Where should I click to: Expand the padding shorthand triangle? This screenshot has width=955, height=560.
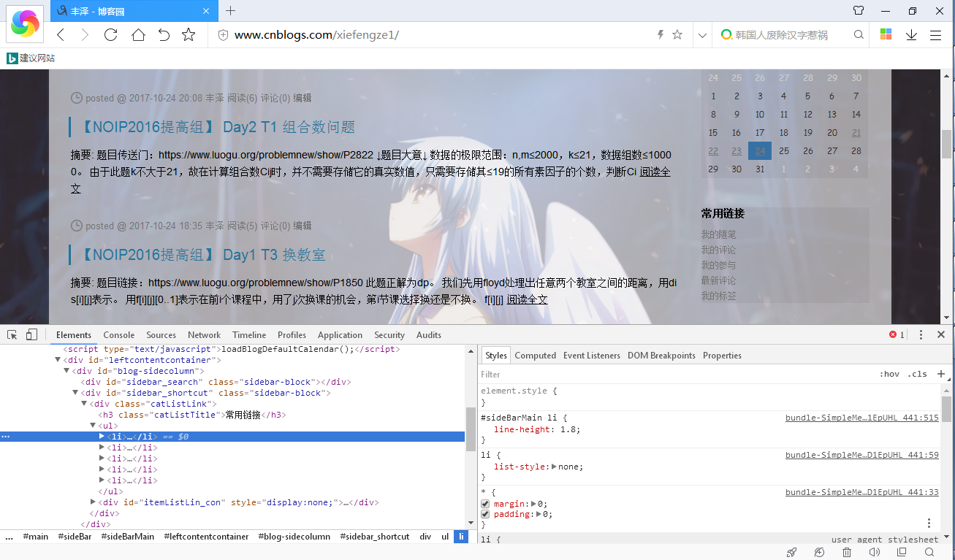(x=539, y=514)
